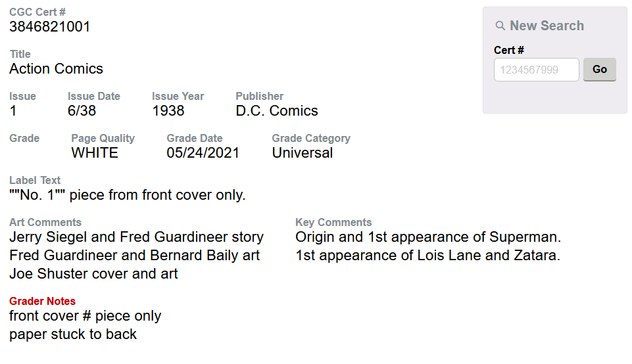This screenshot has width=632, height=364.
Task: Click the magnifier icon beside New Search
Action: [x=500, y=26]
